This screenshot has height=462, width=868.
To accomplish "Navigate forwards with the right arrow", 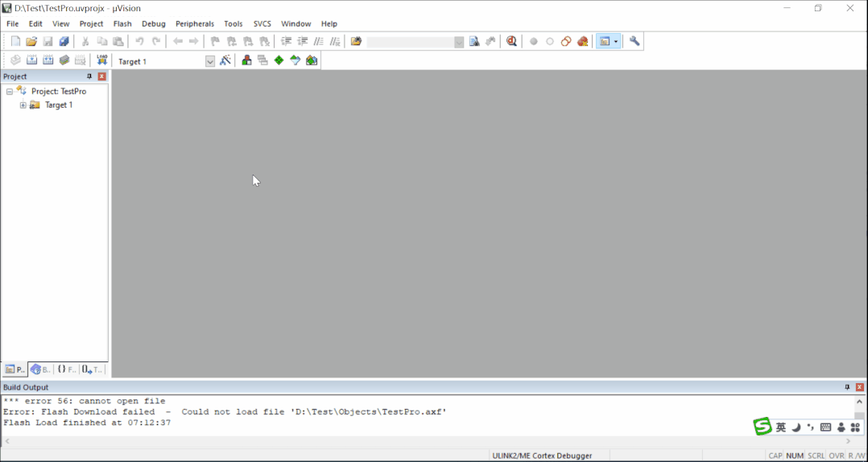I will [194, 42].
